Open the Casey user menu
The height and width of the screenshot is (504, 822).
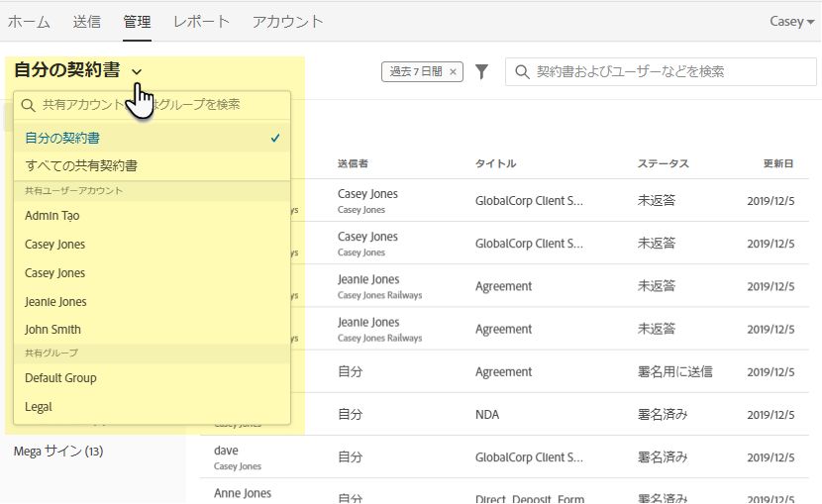click(x=791, y=22)
